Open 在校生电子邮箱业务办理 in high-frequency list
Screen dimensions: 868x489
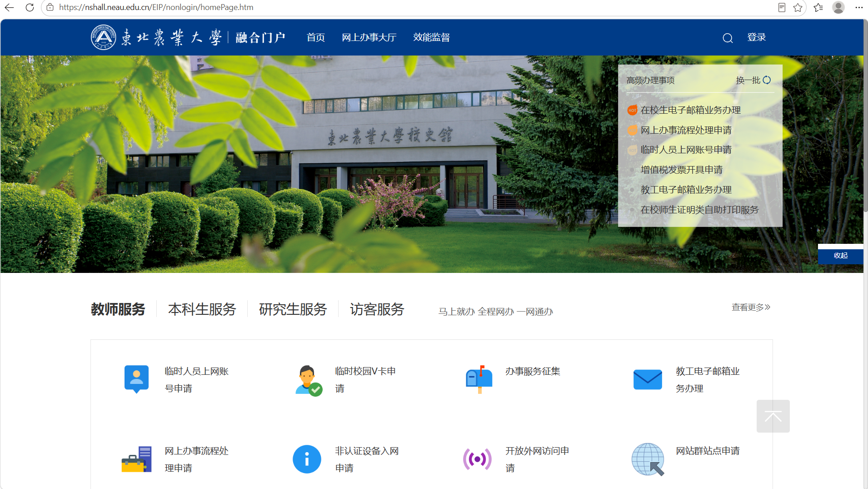click(691, 110)
